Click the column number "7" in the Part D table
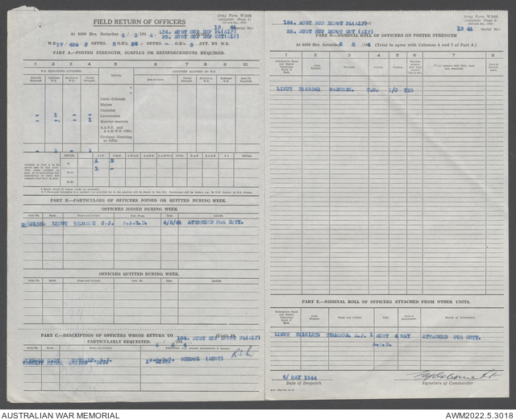Viewport: 516px width, 420px height. point(453,56)
